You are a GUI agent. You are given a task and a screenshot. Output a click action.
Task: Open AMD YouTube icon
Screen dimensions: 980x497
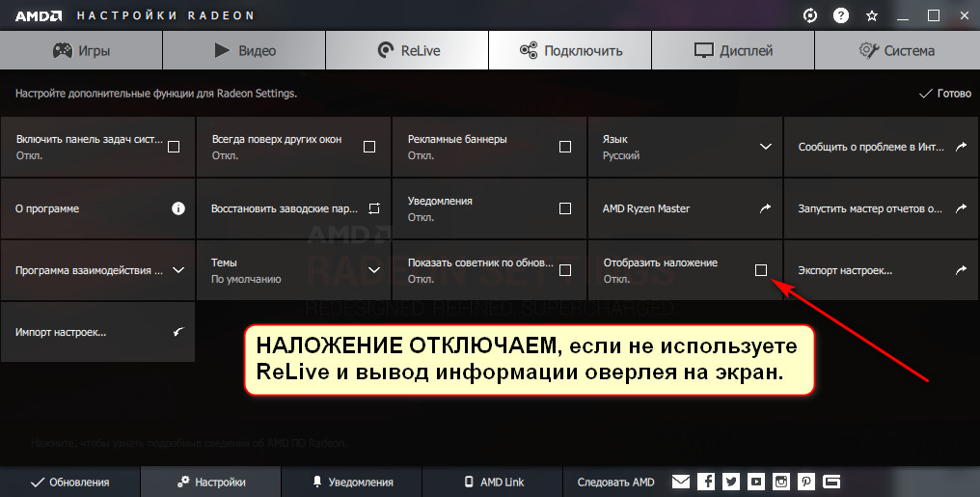click(x=756, y=482)
